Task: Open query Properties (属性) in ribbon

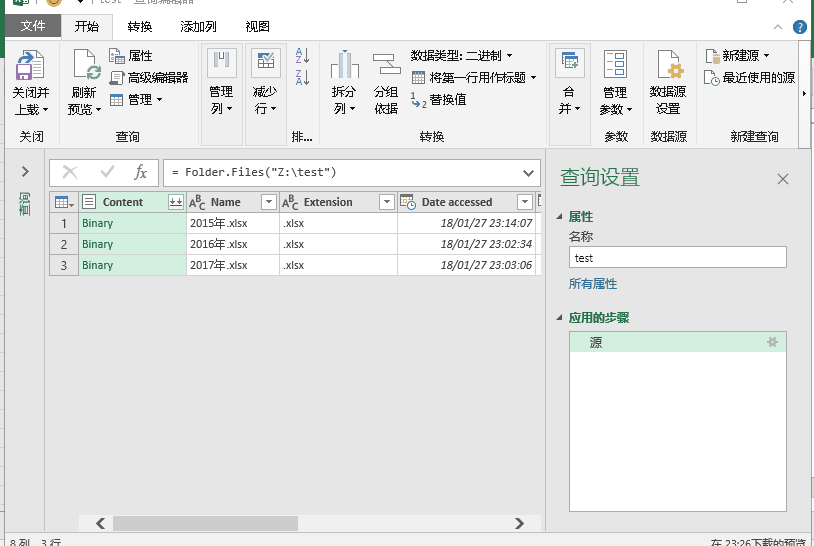Action: [x=131, y=56]
